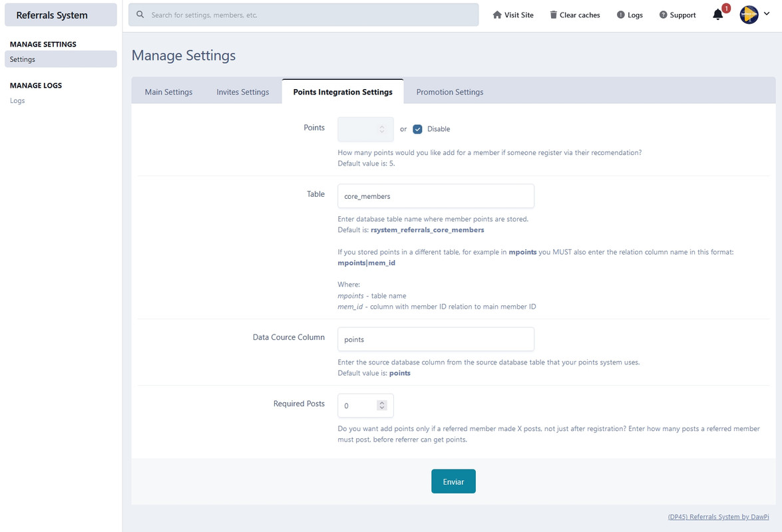Click the MANAGE SETTINGS sidebar heading
The width and height of the screenshot is (782, 532).
[43, 44]
